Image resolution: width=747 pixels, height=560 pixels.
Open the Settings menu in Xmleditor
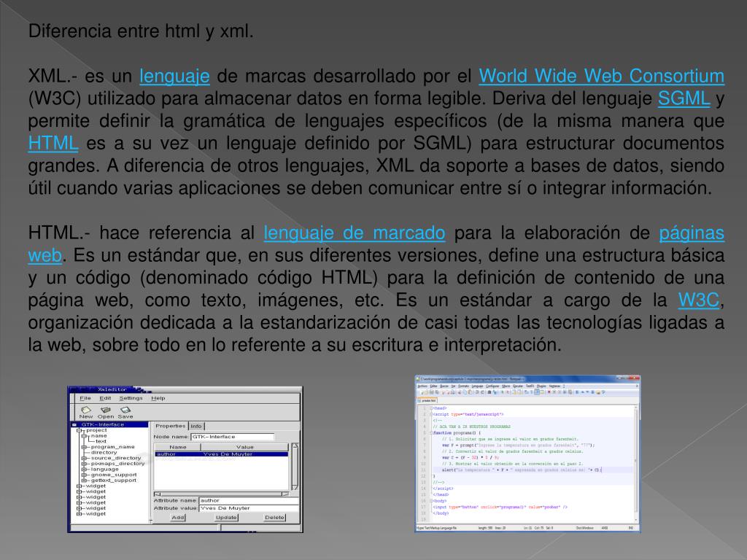click(131, 398)
